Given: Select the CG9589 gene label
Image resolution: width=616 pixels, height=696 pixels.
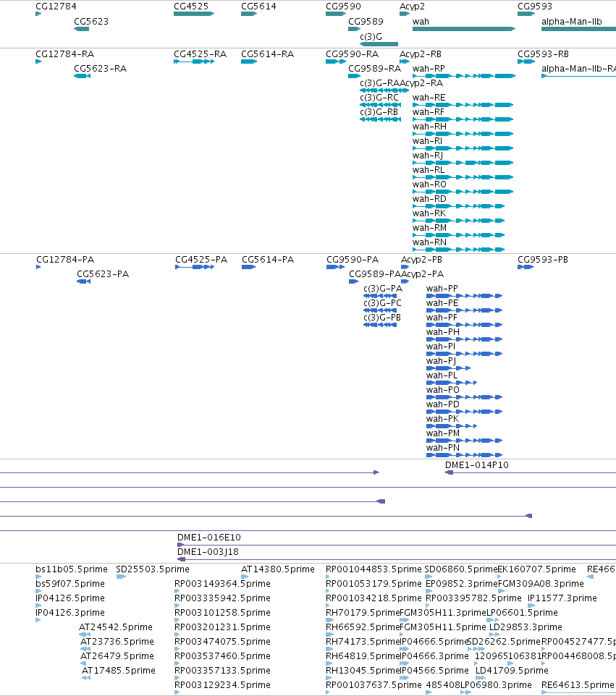Looking at the screenshot, I should click(x=366, y=21).
